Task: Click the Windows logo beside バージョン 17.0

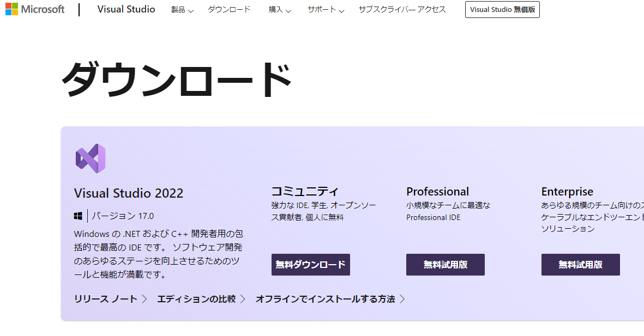Action: pyautogui.click(x=78, y=216)
